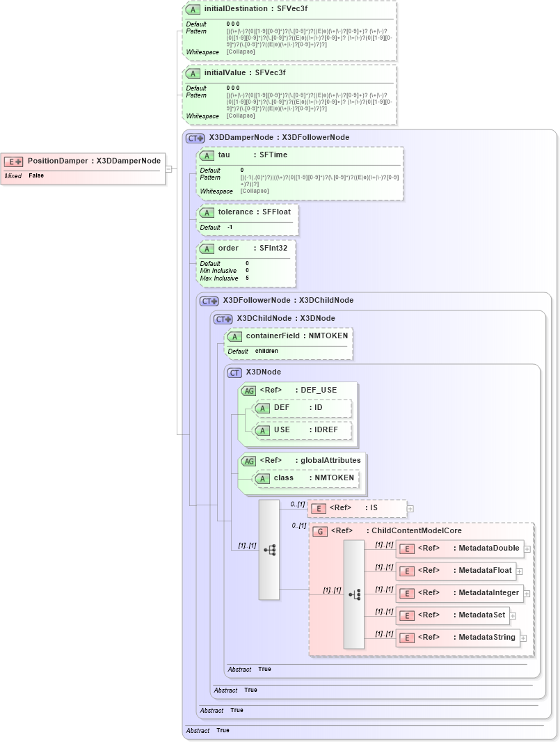The height and width of the screenshot is (742, 560).
Task: Click the E icon of IS reference
Action: 319,509
